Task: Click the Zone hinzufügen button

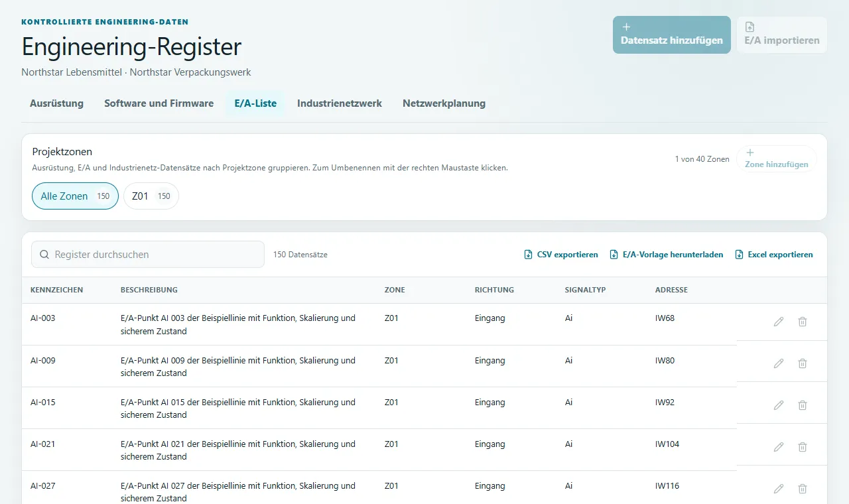Action: [x=777, y=158]
